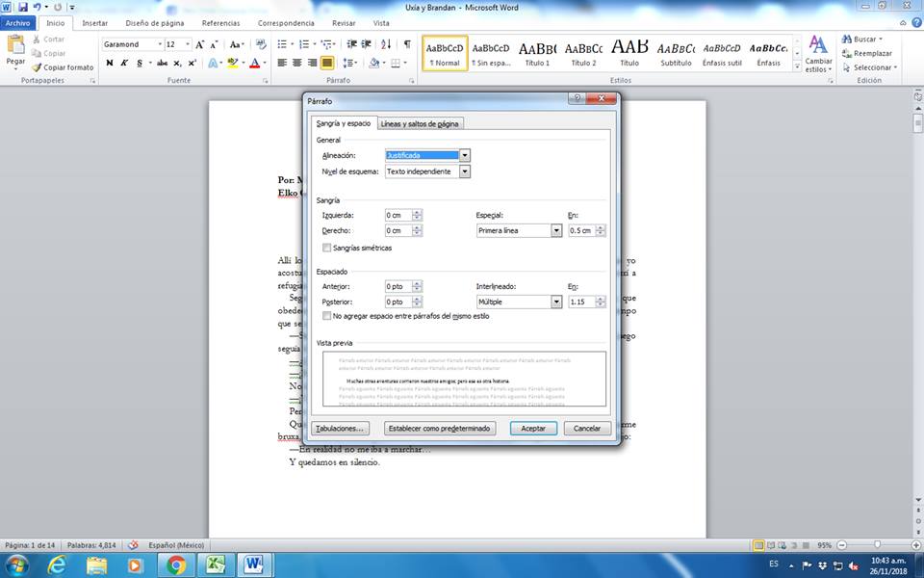The height and width of the screenshot is (578, 924).
Task: Expand the Interlineado dropdown showing Múltiple
Action: (x=556, y=302)
